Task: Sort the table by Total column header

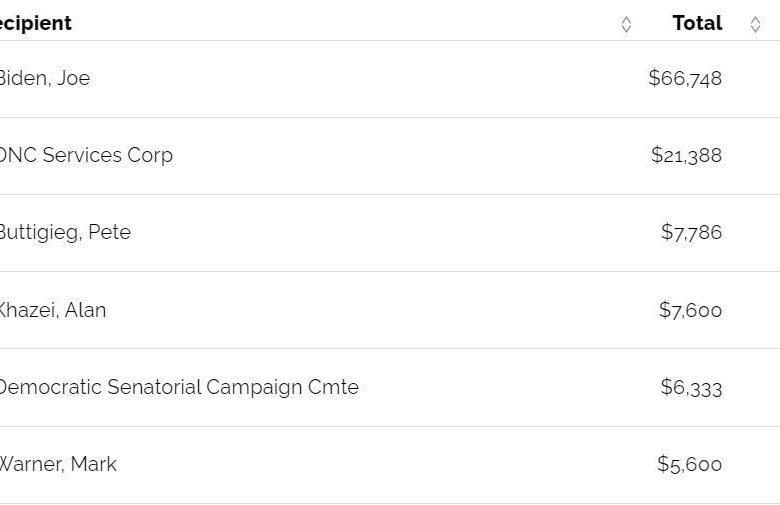Action: 697,23
